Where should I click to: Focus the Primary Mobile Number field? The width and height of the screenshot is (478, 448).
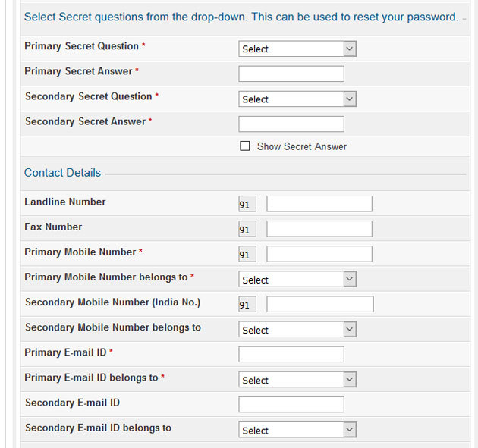pos(319,254)
